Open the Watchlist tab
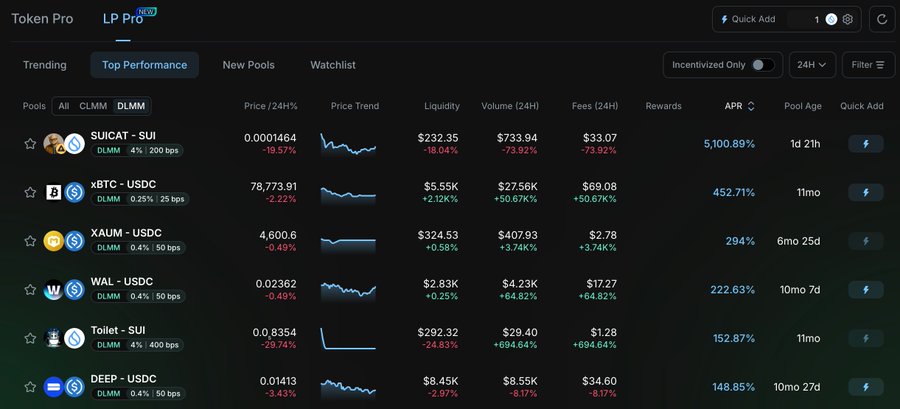The image size is (900, 409). (333, 65)
